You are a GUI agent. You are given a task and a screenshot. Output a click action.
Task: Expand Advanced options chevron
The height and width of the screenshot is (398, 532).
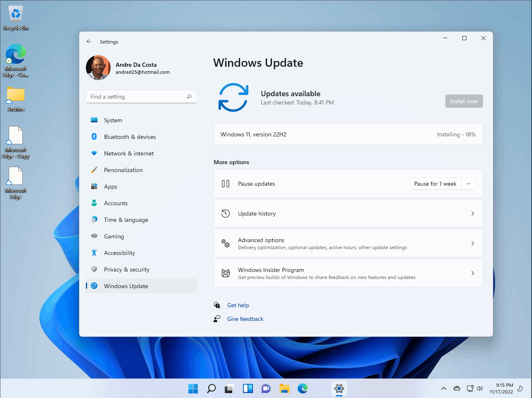pos(473,243)
